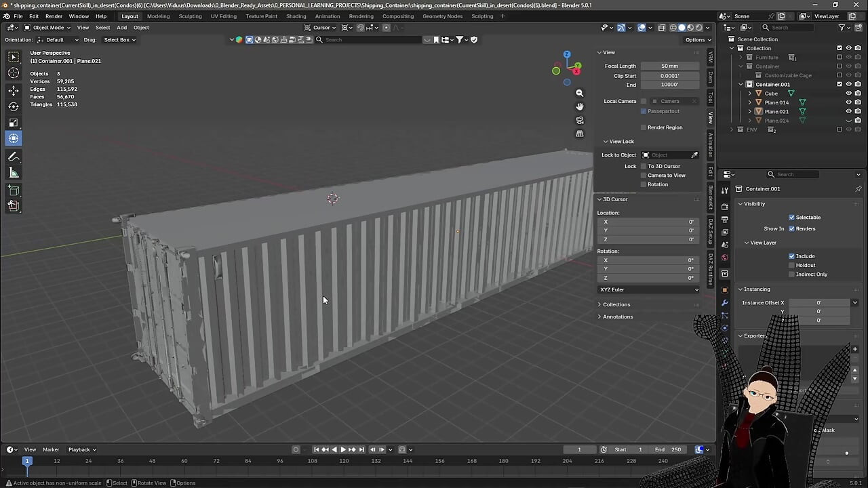Select Plane.021 in the outliner
This screenshot has height=488, width=868.
(776, 111)
